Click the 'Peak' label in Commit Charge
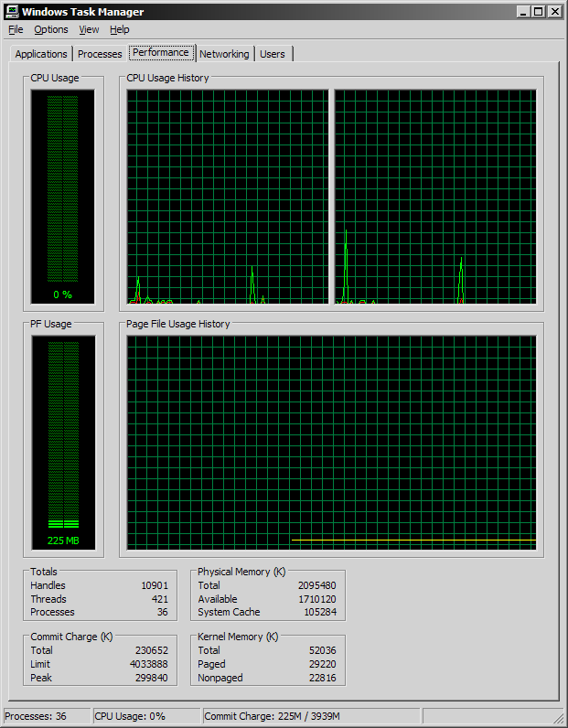The height and width of the screenshot is (728, 568). point(41,678)
